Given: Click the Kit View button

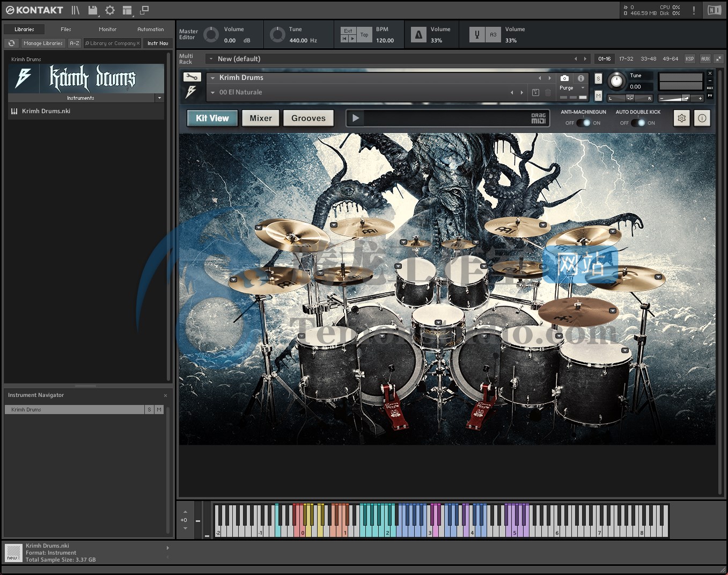Looking at the screenshot, I should (x=212, y=118).
